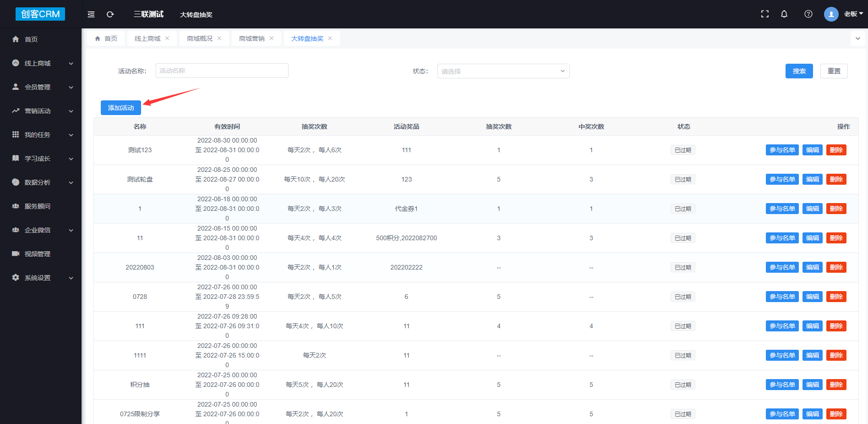
Task: Open the notification bell
Action: pos(784,14)
